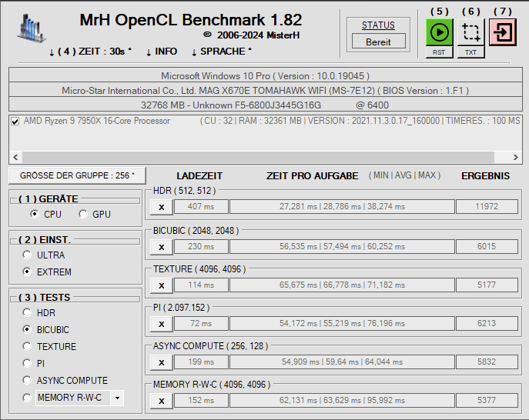
Task: Click the Windows 10 Pro version row
Action: coord(266,75)
